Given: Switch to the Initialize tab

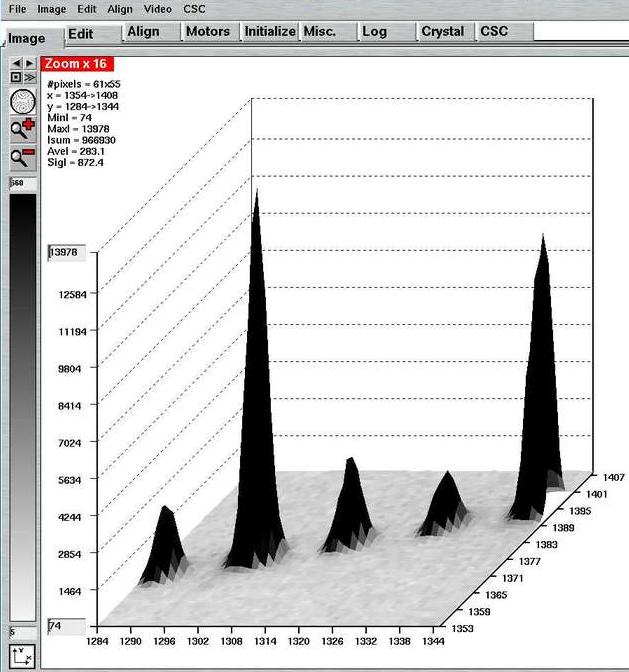Looking at the screenshot, I should tap(270, 32).
